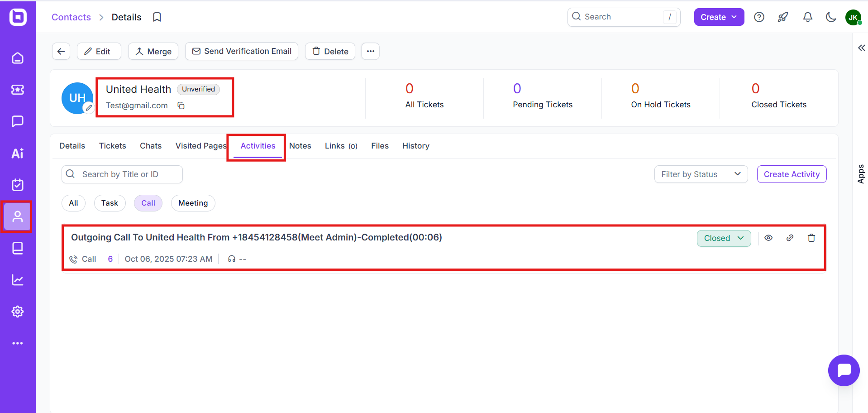
Task: Go to Contacts breadcrumb link
Action: [71, 17]
